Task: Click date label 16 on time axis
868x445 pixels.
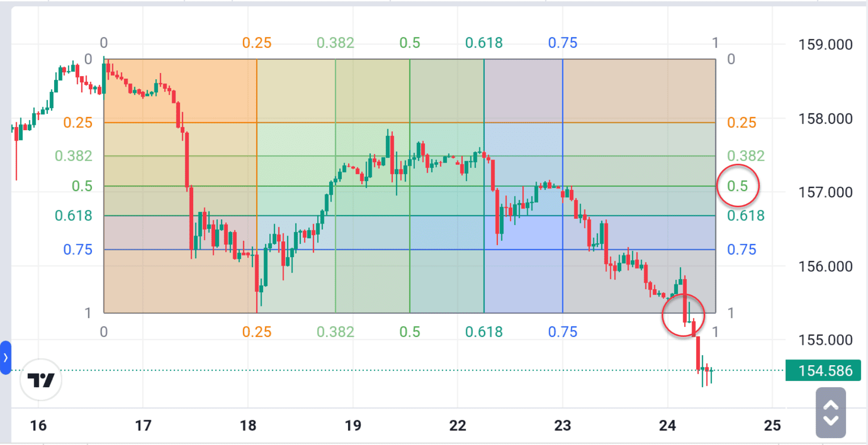Action: tap(38, 425)
